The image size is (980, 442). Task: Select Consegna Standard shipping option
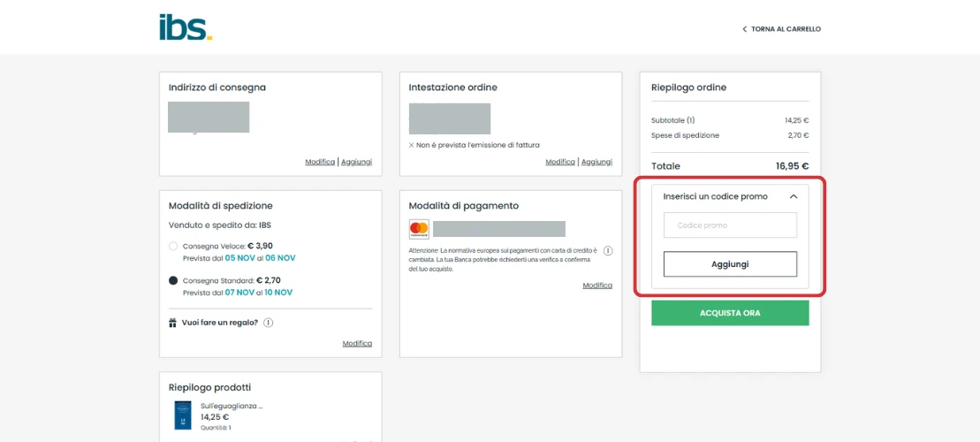173,281
